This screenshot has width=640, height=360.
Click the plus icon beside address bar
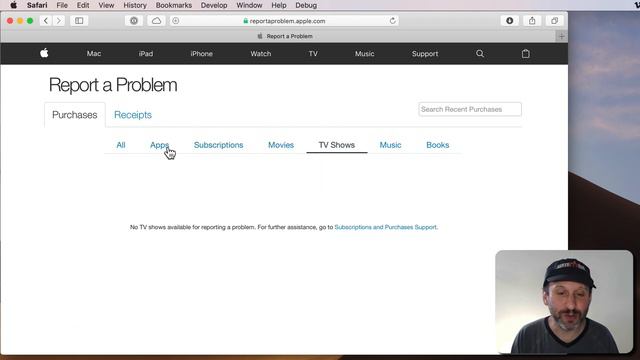pyautogui.click(x=176, y=21)
